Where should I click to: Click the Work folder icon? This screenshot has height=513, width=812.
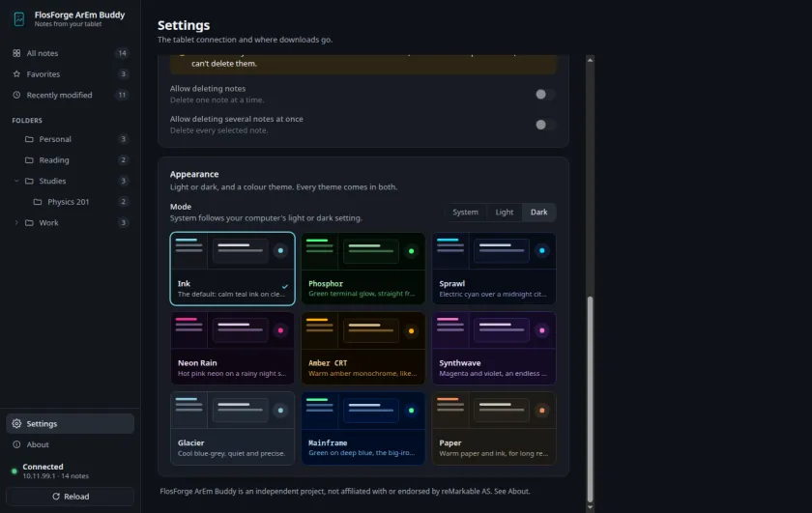(30, 222)
